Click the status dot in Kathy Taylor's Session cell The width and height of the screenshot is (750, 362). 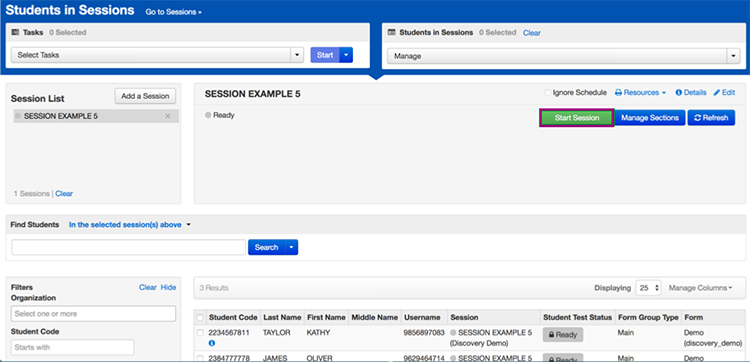tap(453, 333)
